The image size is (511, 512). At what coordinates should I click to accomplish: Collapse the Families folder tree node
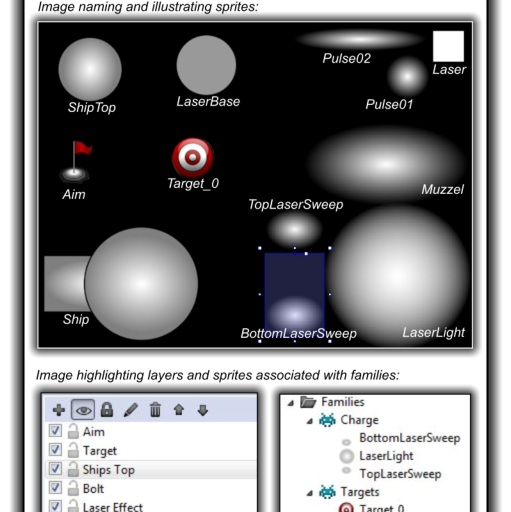tap(291, 403)
